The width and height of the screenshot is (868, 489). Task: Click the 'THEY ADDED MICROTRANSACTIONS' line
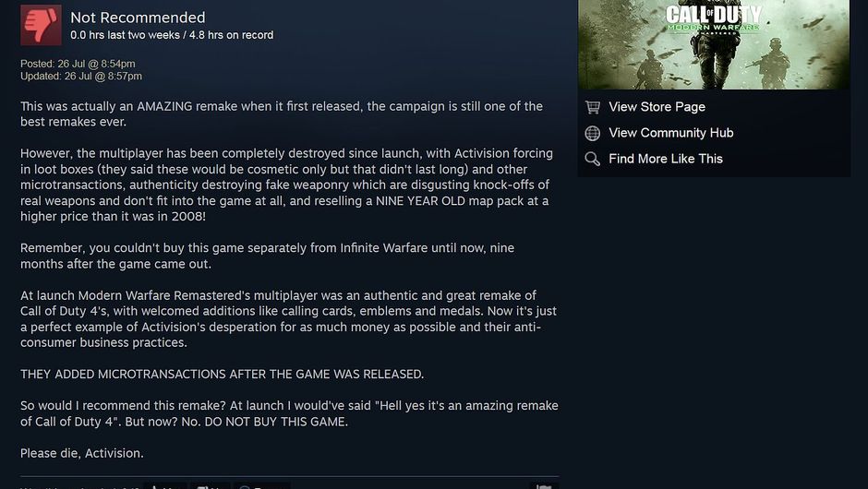point(222,374)
